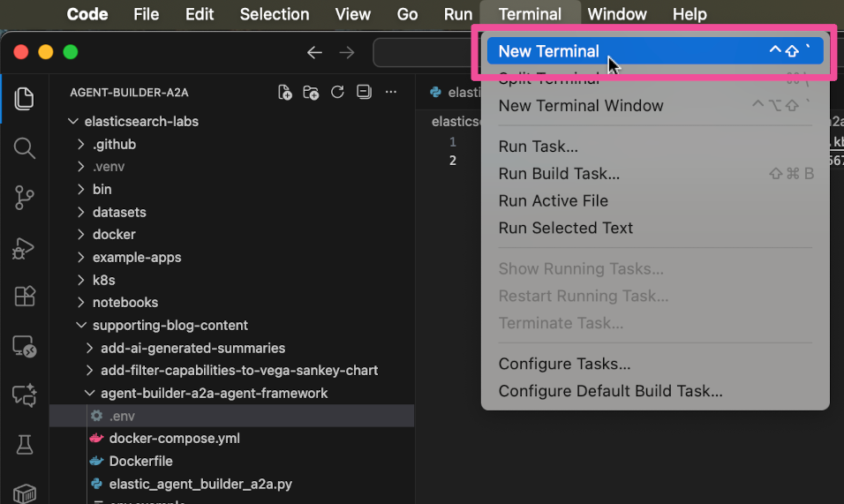Screen dimensions: 844x504
Task: Open the Extensions view
Action: pos(24,297)
